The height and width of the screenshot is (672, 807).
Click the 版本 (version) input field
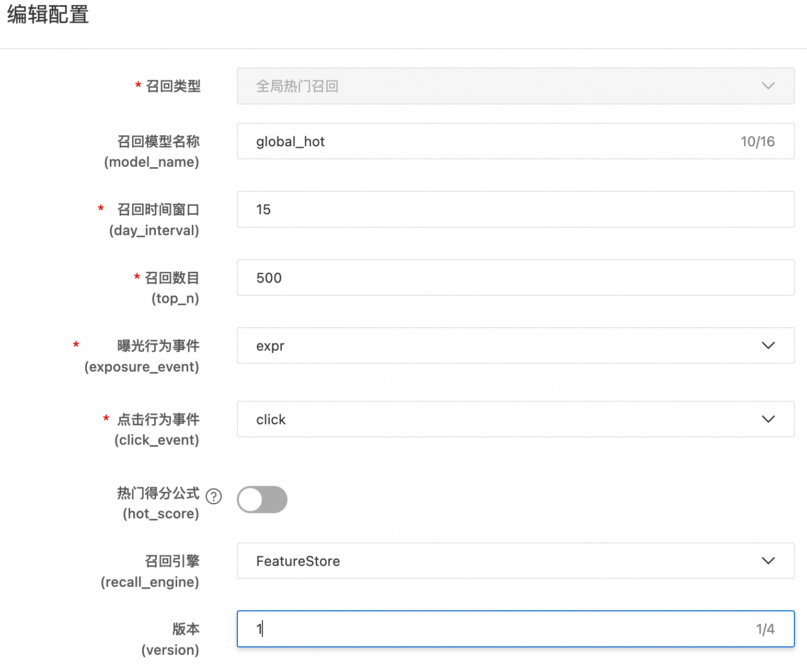(515, 629)
